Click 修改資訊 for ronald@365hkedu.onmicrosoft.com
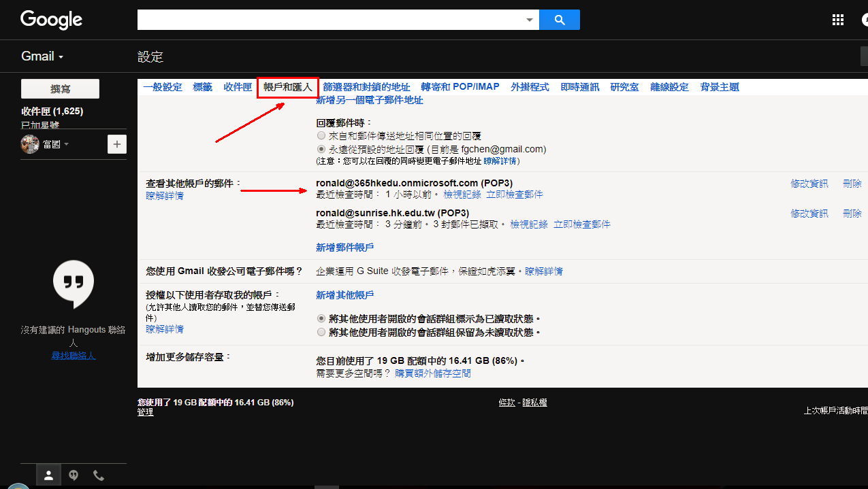 pyautogui.click(x=809, y=184)
